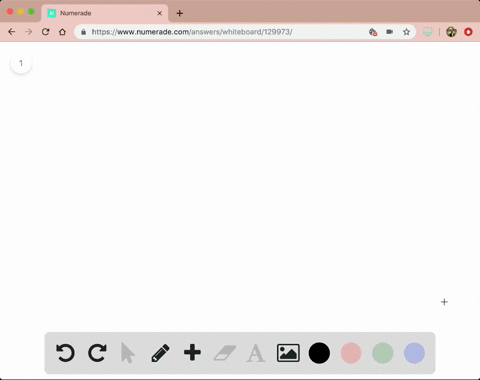
Task: Open the insert image tool
Action: 288,353
